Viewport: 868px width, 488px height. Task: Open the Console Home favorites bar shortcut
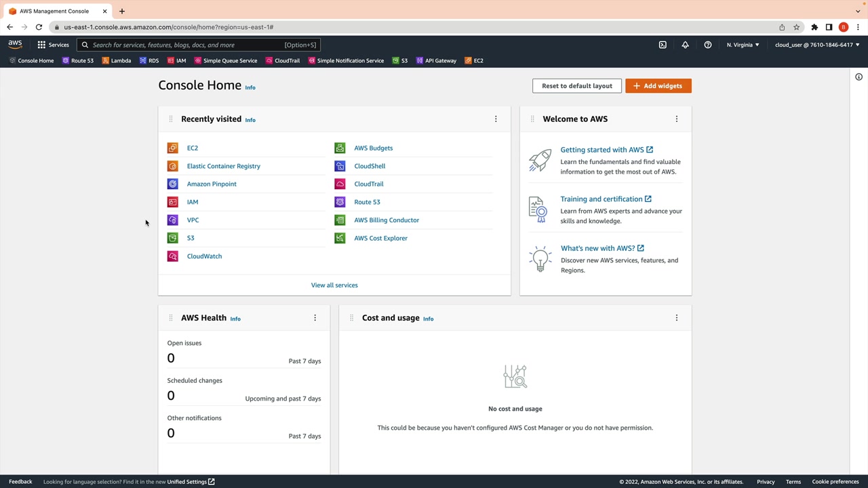point(31,60)
